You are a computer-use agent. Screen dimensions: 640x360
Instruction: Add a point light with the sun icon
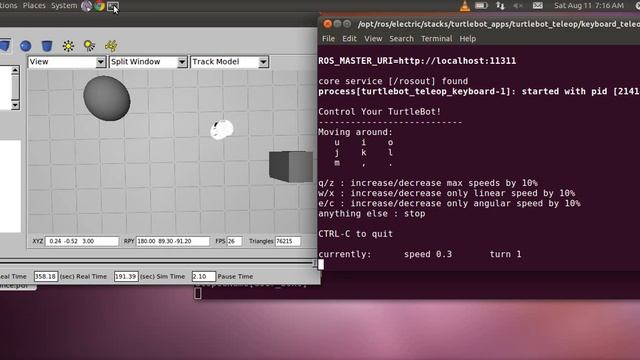click(x=68, y=46)
